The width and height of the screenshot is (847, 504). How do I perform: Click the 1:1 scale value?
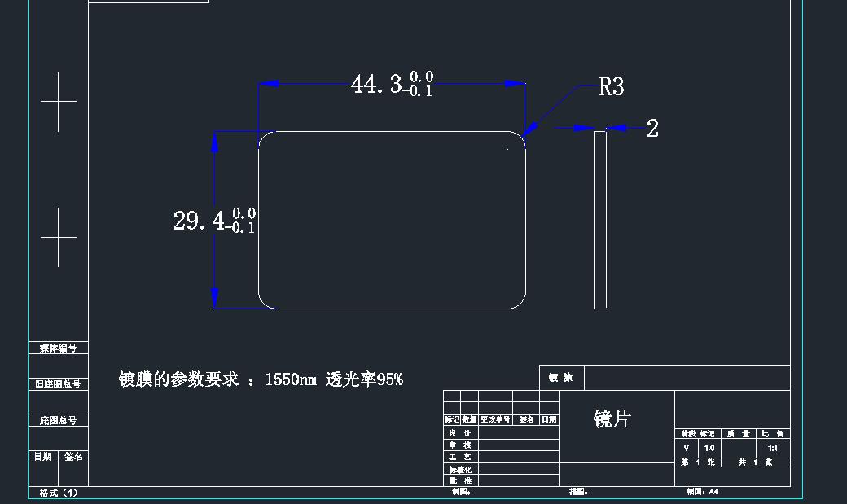click(772, 448)
